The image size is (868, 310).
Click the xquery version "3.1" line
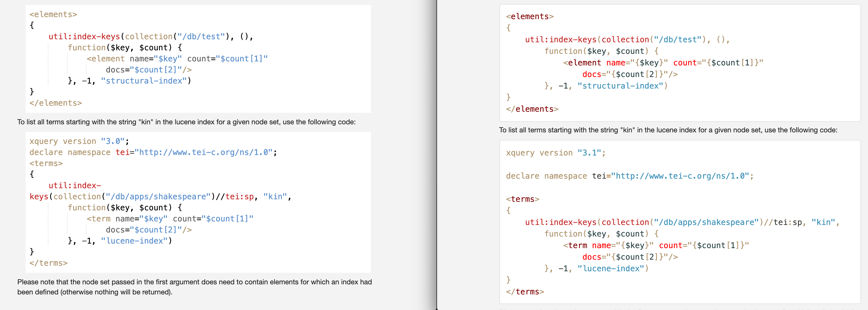click(x=555, y=153)
